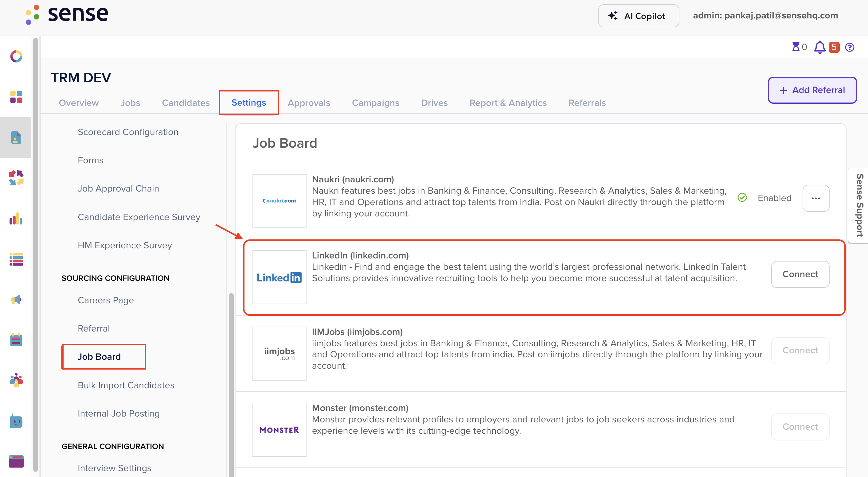Click the Add Referral button

click(812, 90)
